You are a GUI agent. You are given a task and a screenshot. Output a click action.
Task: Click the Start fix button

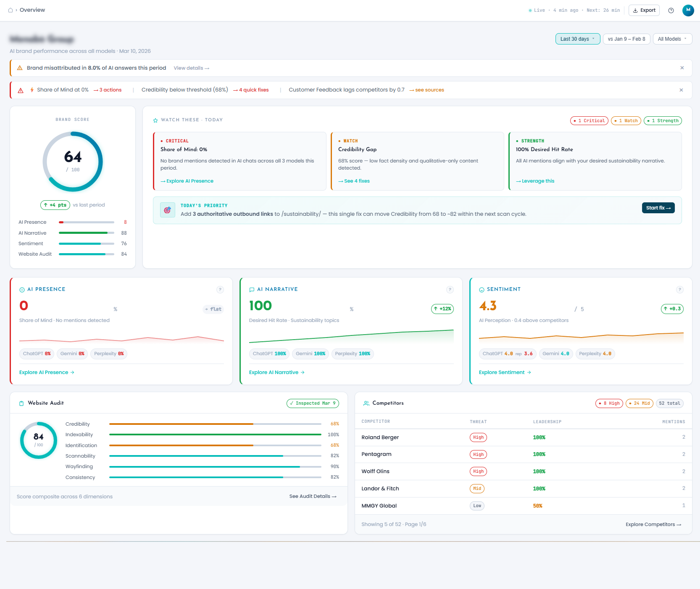pyautogui.click(x=658, y=207)
